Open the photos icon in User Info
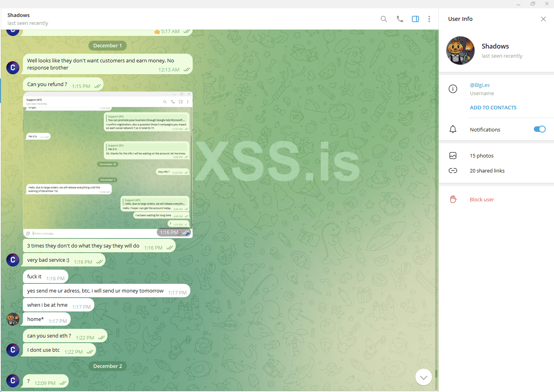Screen dimensions: 554x392 tap(453, 156)
